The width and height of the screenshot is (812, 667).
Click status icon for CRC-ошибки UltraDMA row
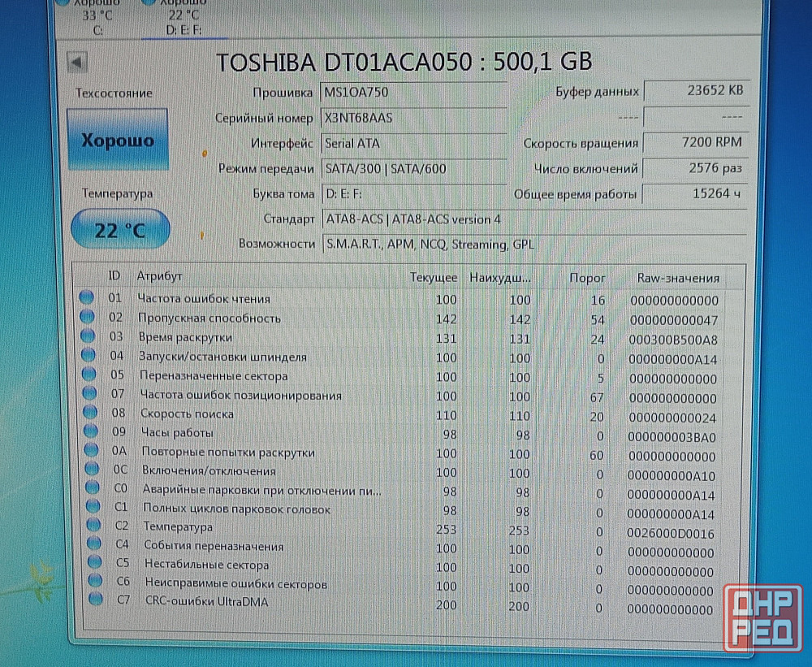[96, 600]
